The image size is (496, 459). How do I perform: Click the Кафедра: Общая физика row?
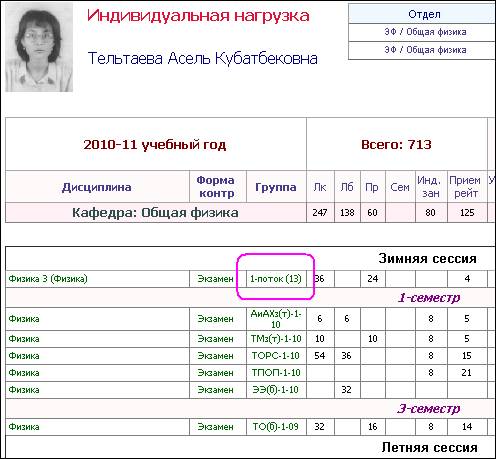tap(155, 213)
